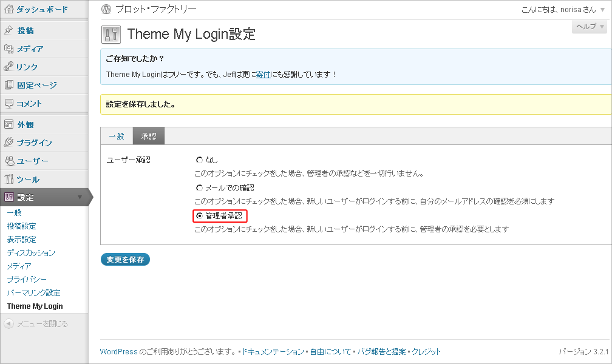Viewport: 612px width, 364px height.
Task: Open 一般 under the Settings submenu
Action: point(15,212)
